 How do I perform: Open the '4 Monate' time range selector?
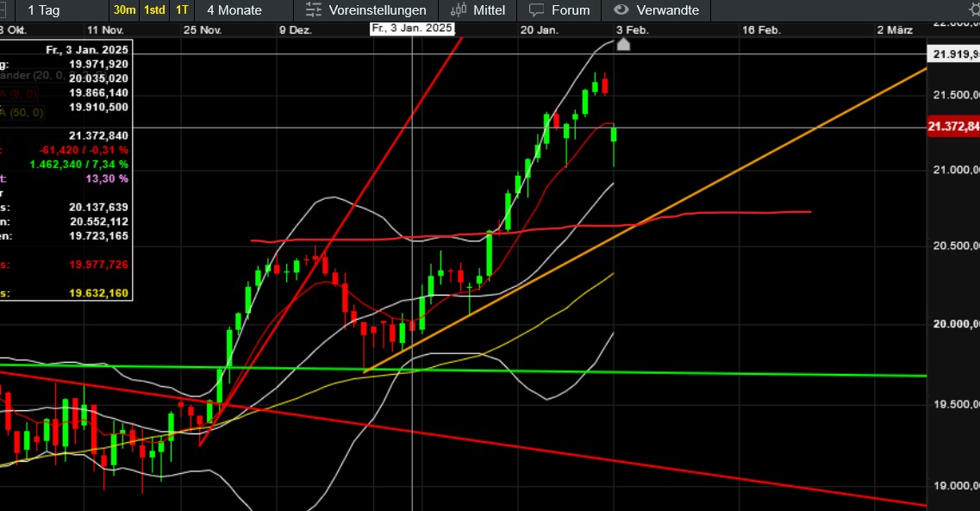pos(234,10)
